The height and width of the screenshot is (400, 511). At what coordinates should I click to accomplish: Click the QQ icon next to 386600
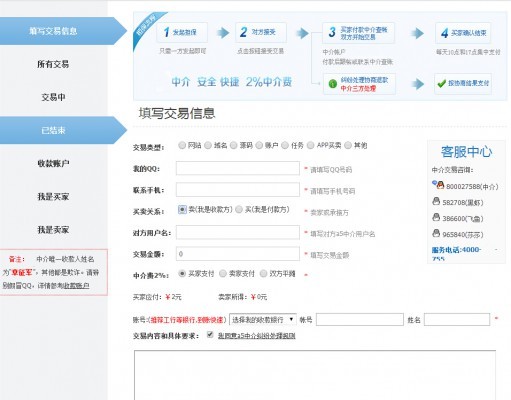(x=436, y=217)
